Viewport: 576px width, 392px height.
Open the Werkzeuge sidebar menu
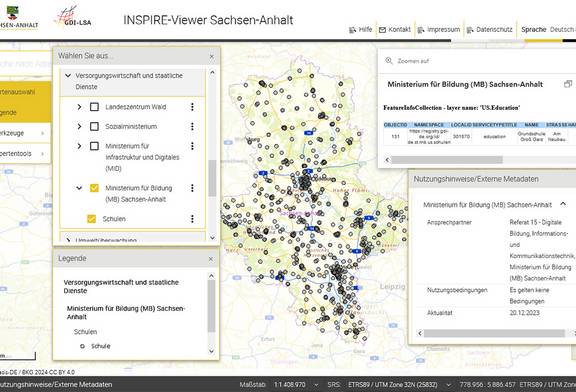(x=23, y=133)
